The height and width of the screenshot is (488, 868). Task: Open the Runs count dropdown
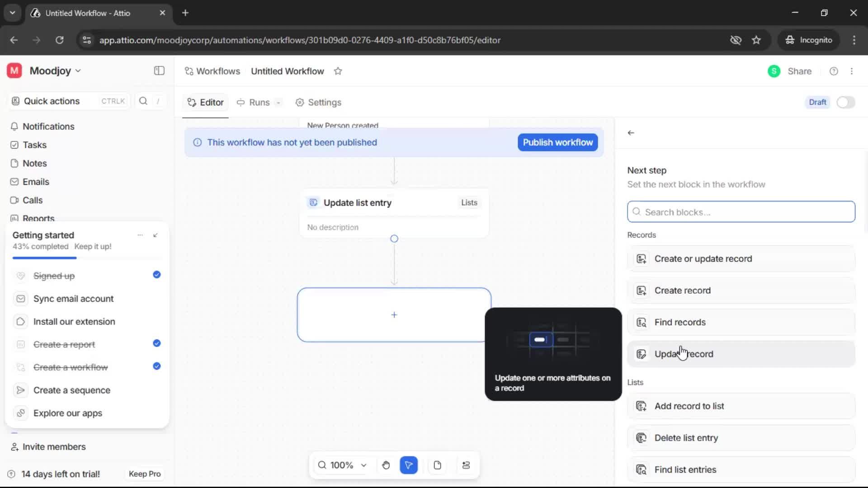pyautogui.click(x=278, y=103)
